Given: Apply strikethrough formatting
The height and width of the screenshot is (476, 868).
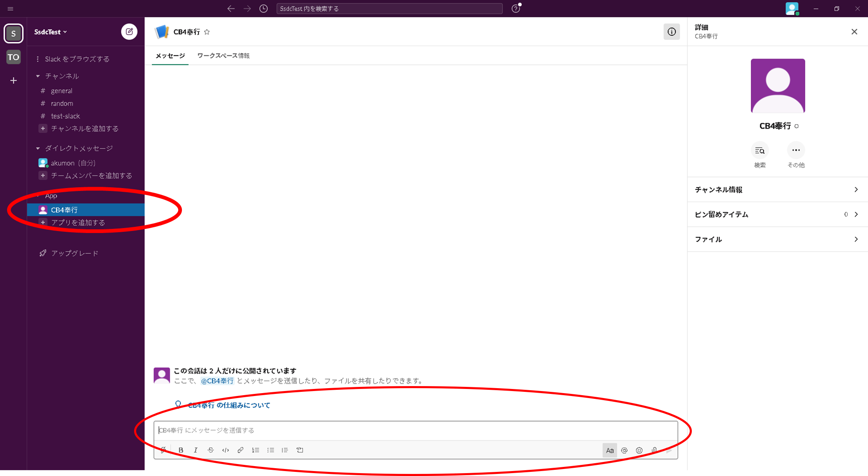Looking at the screenshot, I should pos(210,450).
